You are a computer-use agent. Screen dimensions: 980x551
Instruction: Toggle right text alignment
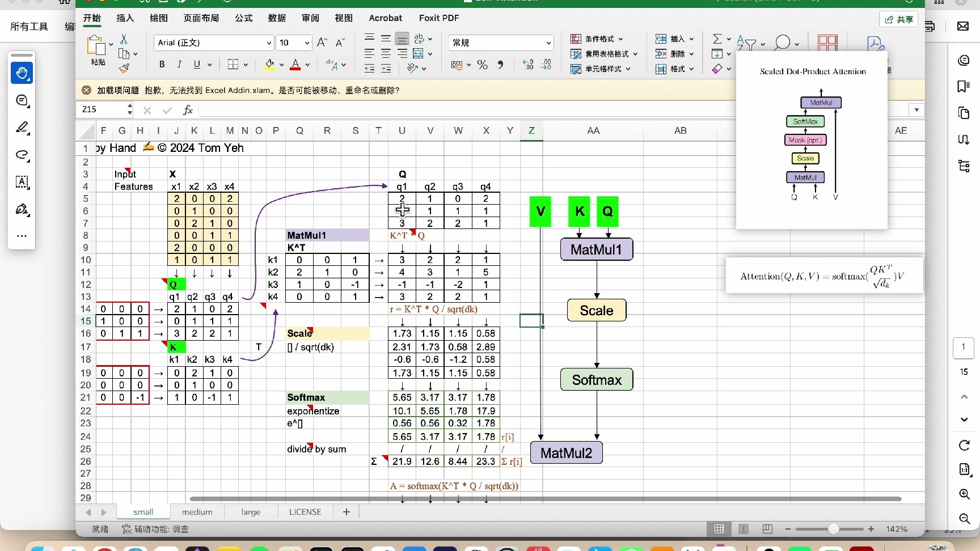pos(402,54)
